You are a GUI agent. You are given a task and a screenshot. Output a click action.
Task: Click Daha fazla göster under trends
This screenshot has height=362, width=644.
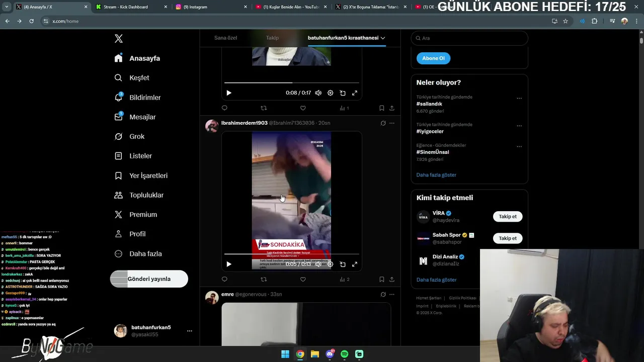pyautogui.click(x=436, y=175)
